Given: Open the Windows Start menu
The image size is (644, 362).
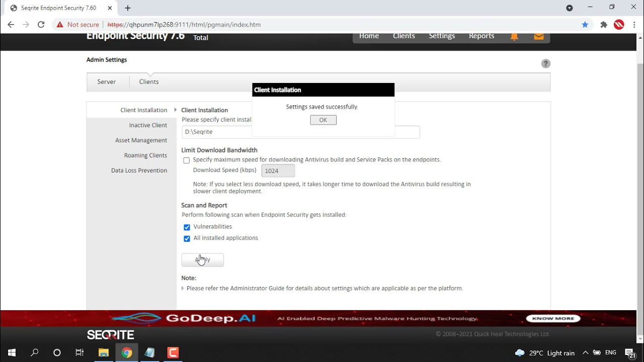Looking at the screenshot, I should (12, 352).
